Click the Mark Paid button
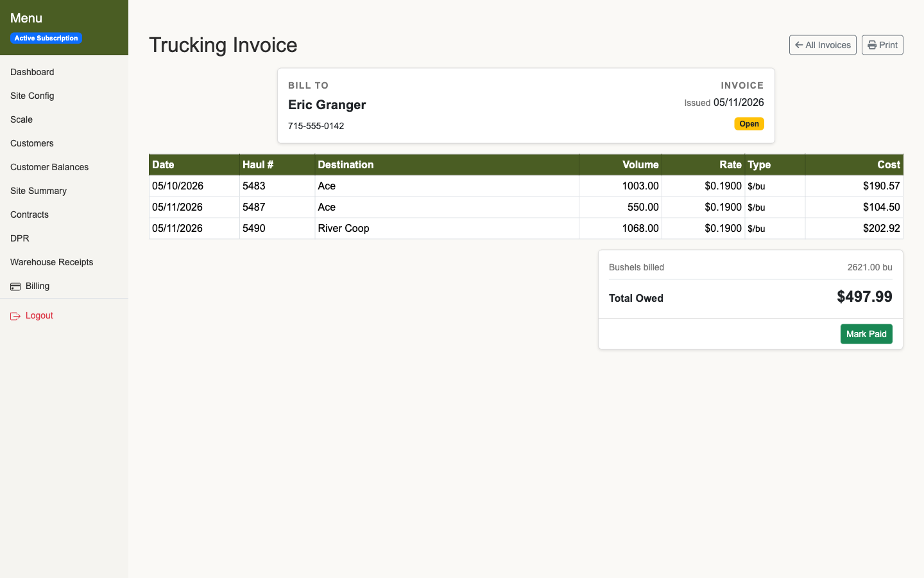The image size is (924, 578). (x=866, y=334)
